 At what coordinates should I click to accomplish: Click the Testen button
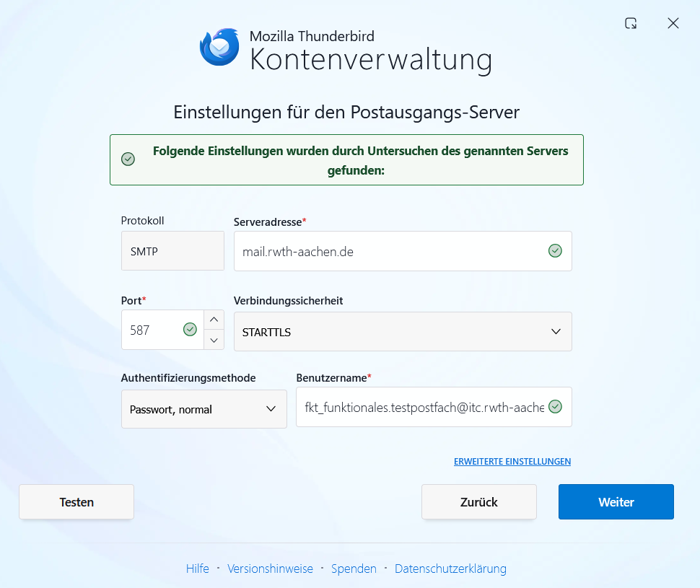click(76, 502)
